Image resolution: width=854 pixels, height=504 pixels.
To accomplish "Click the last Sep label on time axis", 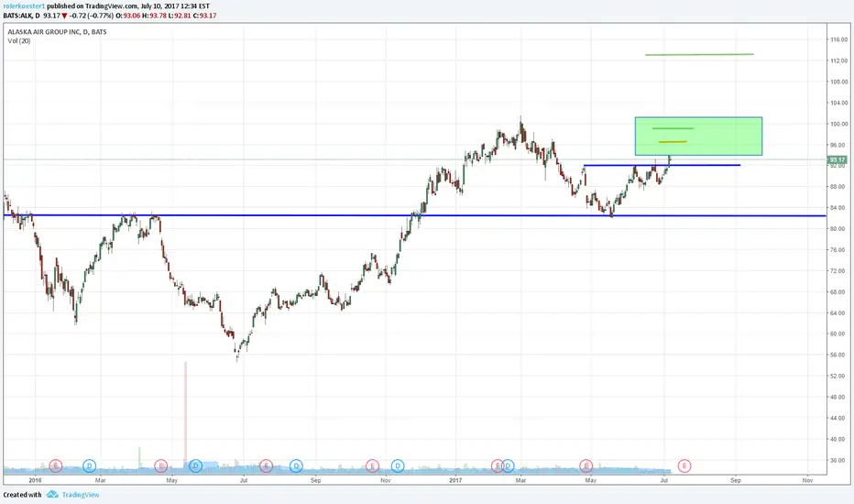I will point(736,480).
